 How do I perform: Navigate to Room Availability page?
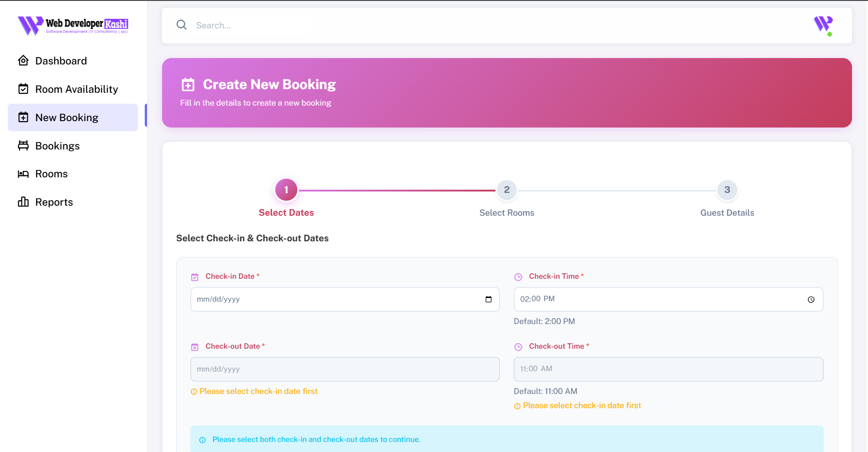(76, 89)
